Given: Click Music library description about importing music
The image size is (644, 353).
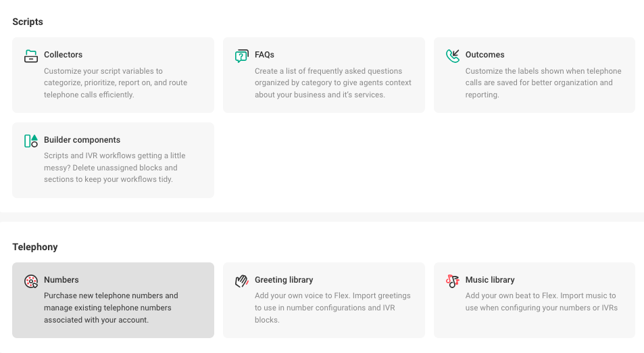Looking at the screenshot, I should 541,302.
